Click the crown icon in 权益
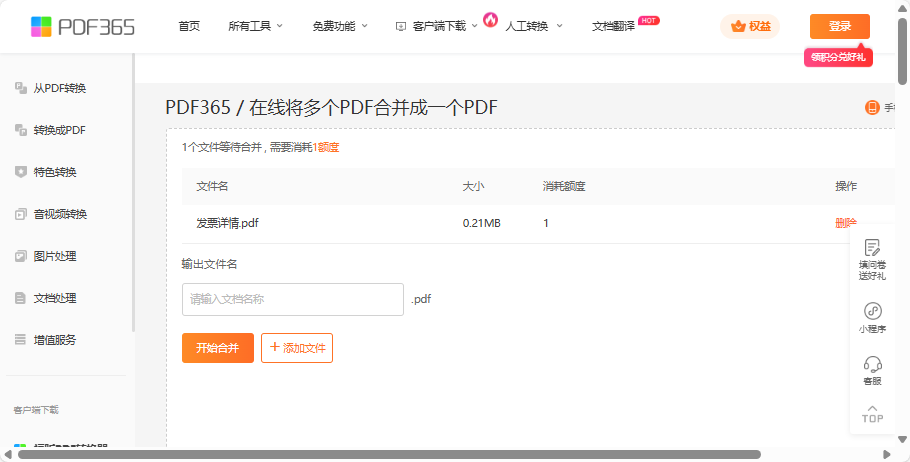 pyautogui.click(x=738, y=26)
